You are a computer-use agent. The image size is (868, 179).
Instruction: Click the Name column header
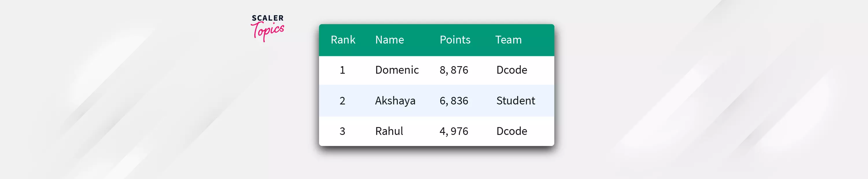click(389, 40)
